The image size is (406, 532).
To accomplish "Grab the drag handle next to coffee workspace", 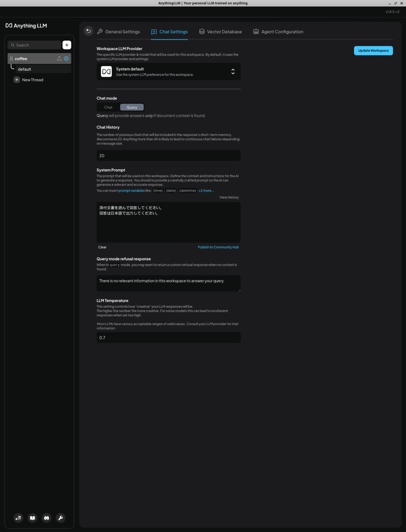I will [x=11, y=58].
